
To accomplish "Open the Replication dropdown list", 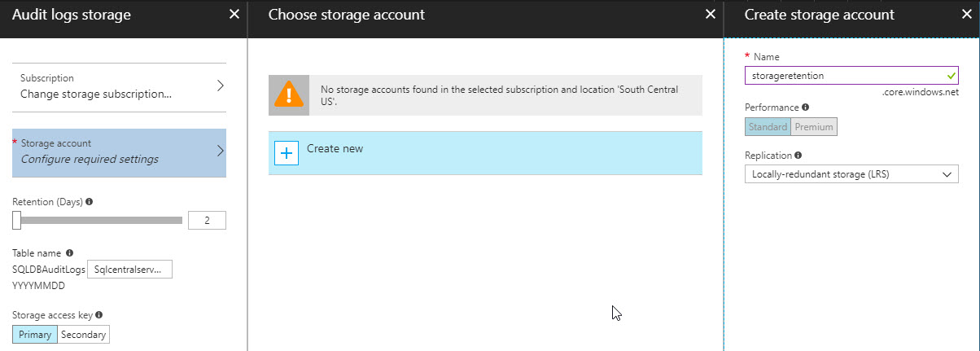I will 851,173.
